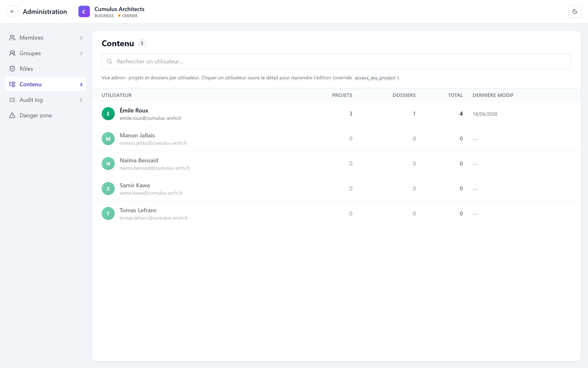Go to the Rôles page
Screen dimensions: 588x368
(x=46, y=69)
